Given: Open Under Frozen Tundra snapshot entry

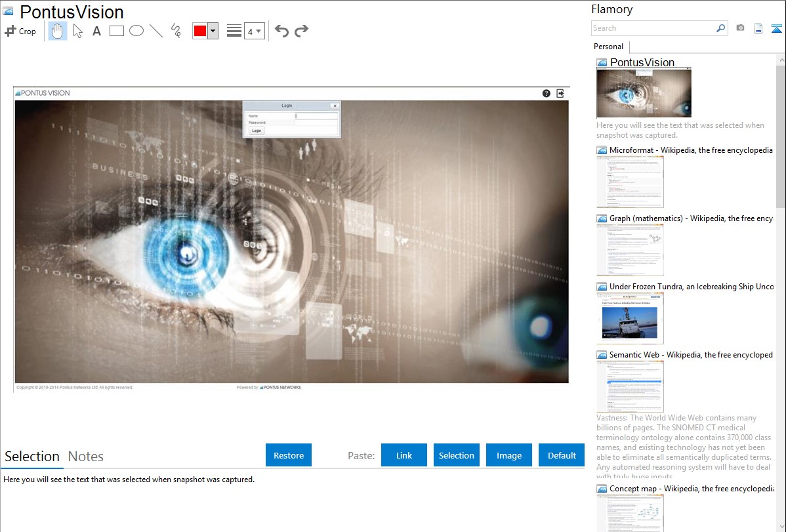Looking at the screenshot, I should point(692,286).
